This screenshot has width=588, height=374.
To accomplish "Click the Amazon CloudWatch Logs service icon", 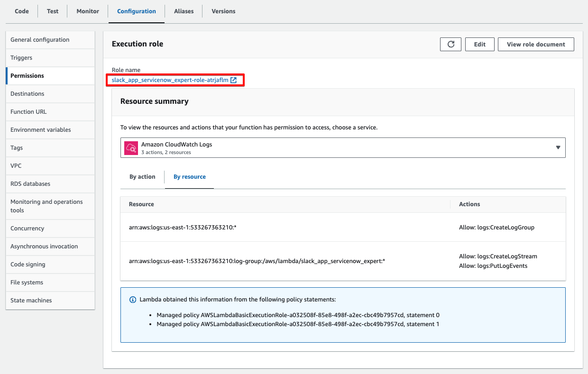I will [131, 148].
